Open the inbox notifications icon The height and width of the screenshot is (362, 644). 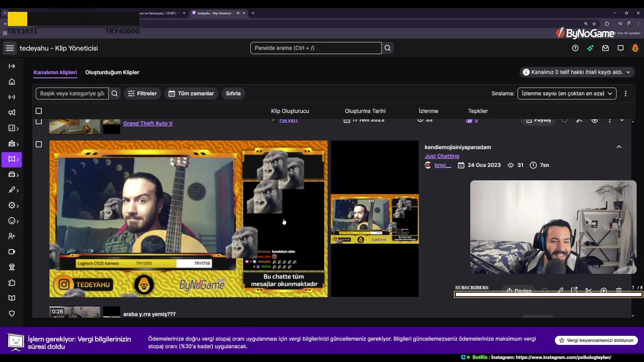pyautogui.click(x=605, y=48)
